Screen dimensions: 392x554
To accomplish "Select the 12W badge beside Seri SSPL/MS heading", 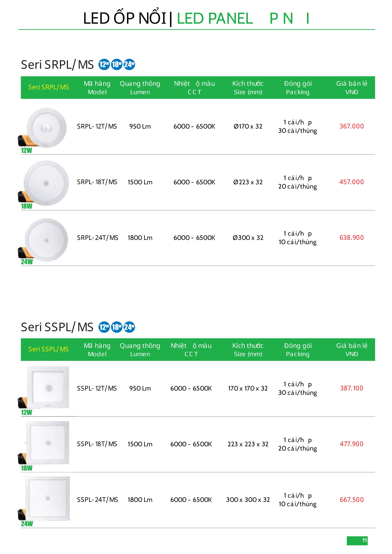I will pyautogui.click(x=104, y=327).
